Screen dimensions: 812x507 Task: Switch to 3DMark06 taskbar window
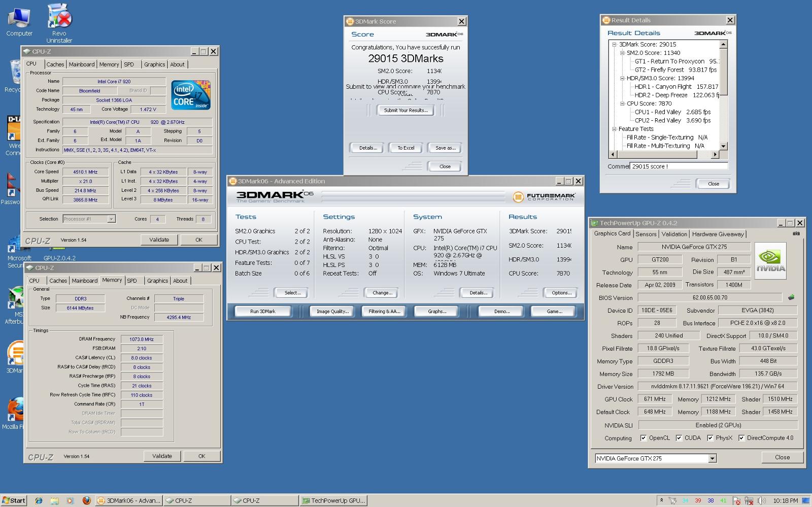pyautogui.click(x=129, y=500)
